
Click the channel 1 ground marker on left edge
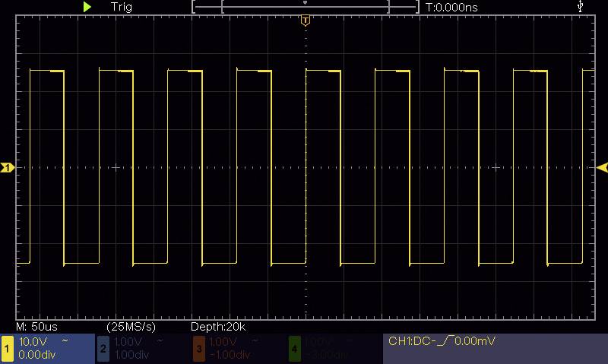7,167
